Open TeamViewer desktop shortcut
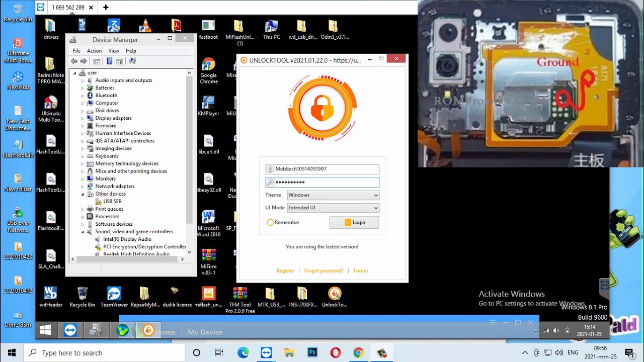This screenshot has height=362, width=644. (x=114, y=297)
